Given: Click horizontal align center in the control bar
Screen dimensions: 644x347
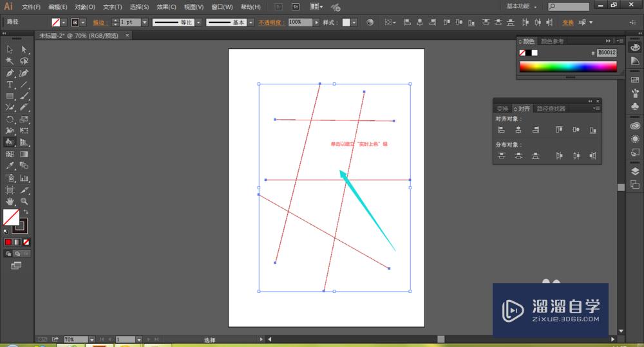Looking at the screenshot, I should pos(420,22).
